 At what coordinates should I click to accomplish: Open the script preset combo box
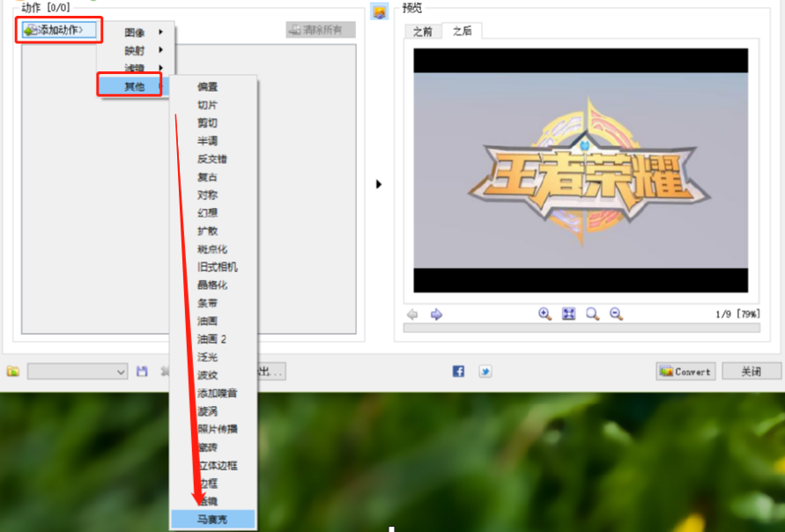[x=78, y=372]
